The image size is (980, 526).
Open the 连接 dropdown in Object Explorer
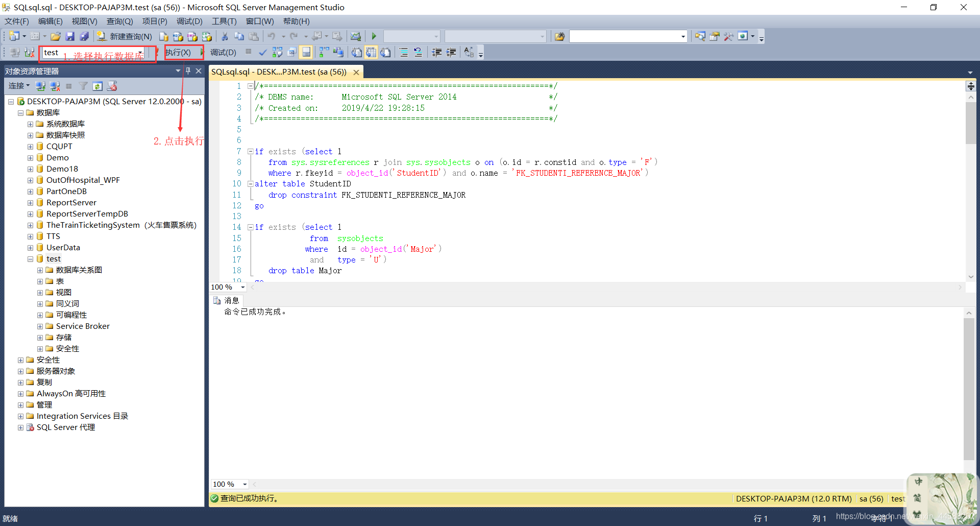19,86
